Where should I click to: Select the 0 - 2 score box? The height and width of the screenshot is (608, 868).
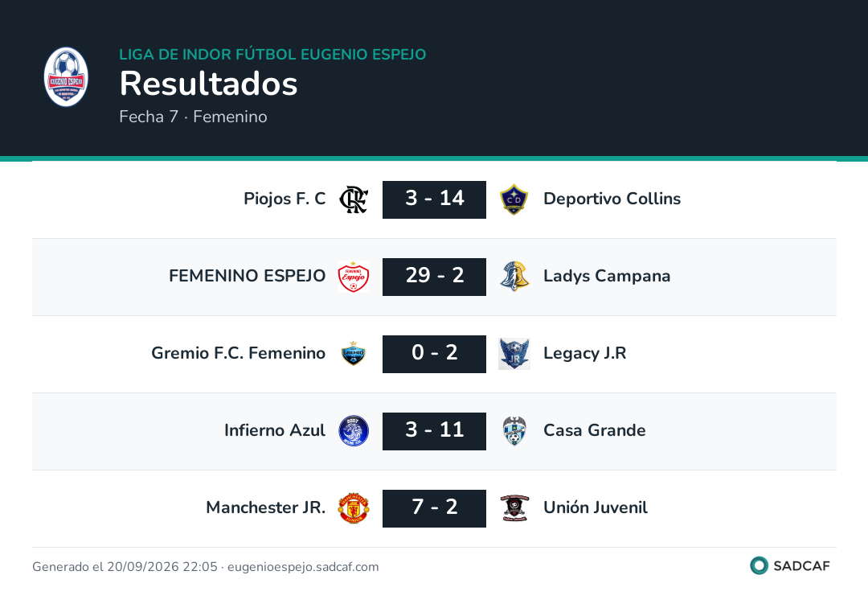tap(435, 354)
